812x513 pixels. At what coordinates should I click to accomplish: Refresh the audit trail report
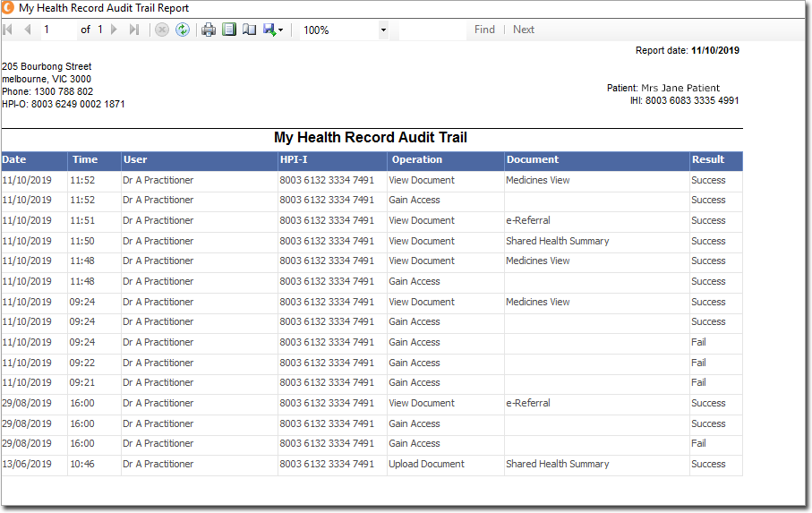(183, 30)
